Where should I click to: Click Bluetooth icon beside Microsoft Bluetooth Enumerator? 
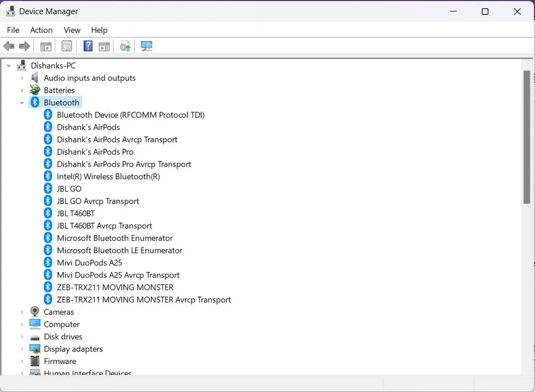(x=48, y=238)
